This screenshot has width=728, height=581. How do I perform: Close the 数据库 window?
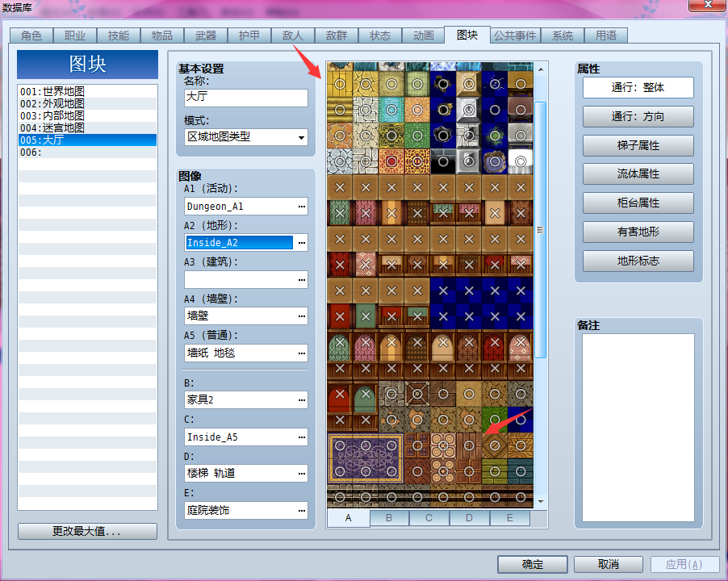708,5
